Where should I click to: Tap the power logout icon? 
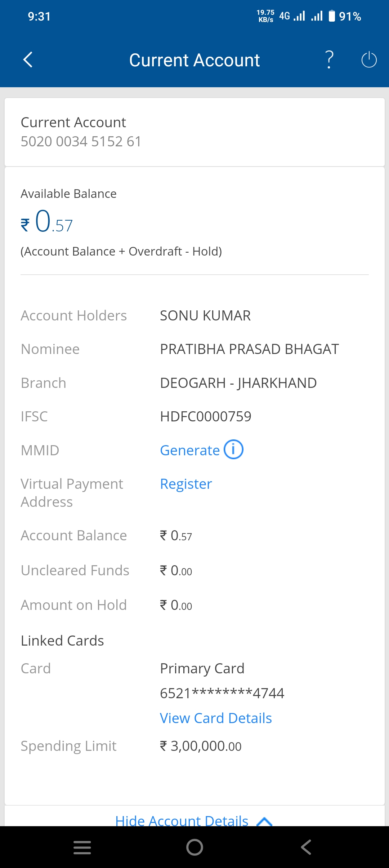(369, 59)
